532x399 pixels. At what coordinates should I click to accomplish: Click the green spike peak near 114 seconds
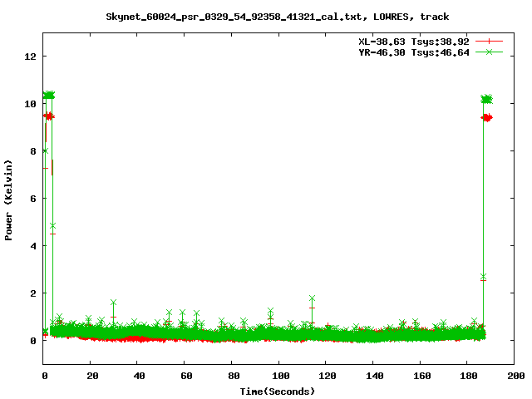pos(313,298)
